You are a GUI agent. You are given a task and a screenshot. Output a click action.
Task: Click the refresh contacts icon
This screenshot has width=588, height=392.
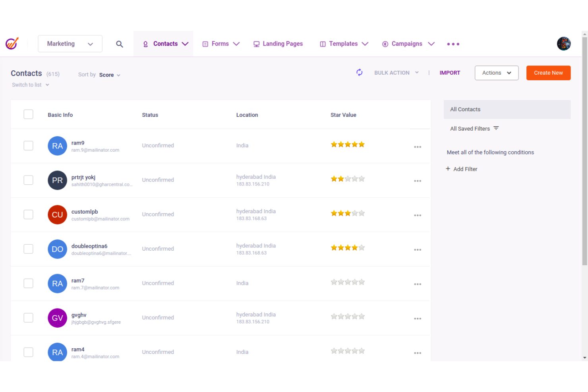[x=359, y=72]
